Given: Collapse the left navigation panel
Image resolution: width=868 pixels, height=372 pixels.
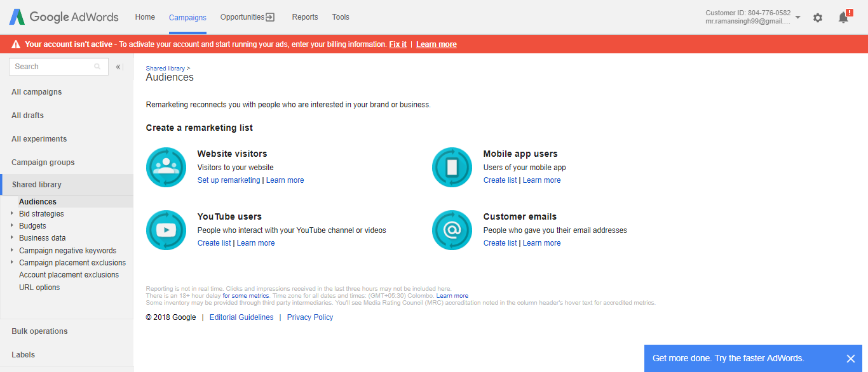Looking at the screenshot, I should click(x=119, y=67).
